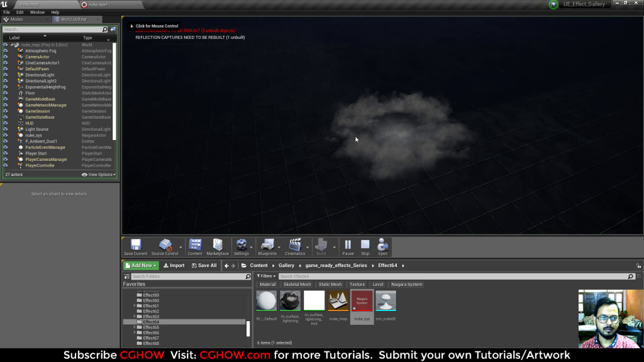Open the Filters dropdown in Content Browser
Image resolution: width=644 pixels, height=362 pixels.
(x=265, y=275)
